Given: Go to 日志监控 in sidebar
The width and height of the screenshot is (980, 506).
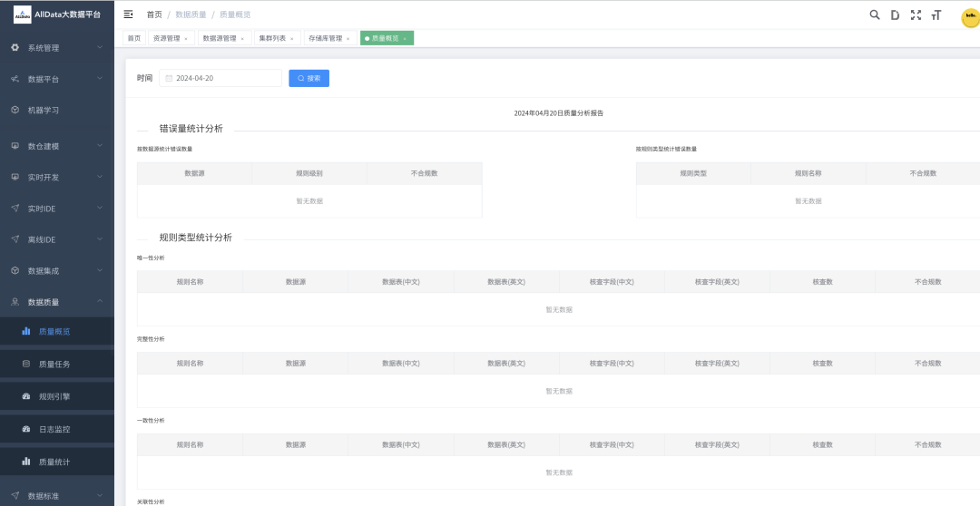Looking at the screenshot, I should (54, 429).
